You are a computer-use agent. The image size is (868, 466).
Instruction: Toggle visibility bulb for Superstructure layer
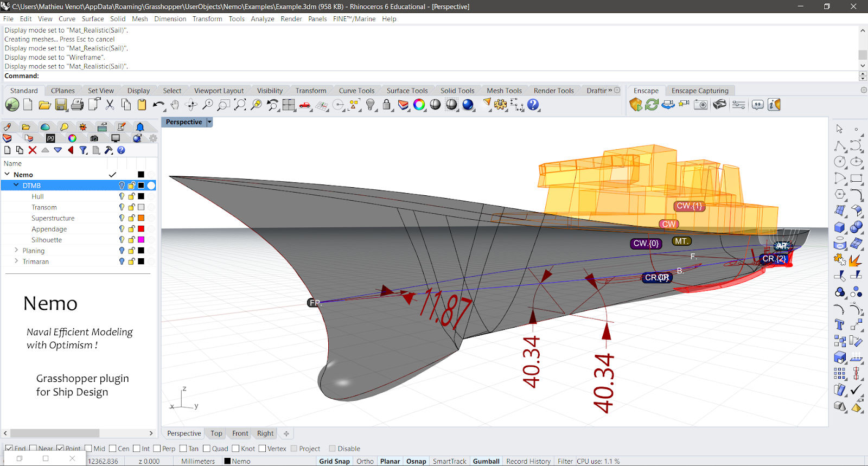[x=122, y=218]
